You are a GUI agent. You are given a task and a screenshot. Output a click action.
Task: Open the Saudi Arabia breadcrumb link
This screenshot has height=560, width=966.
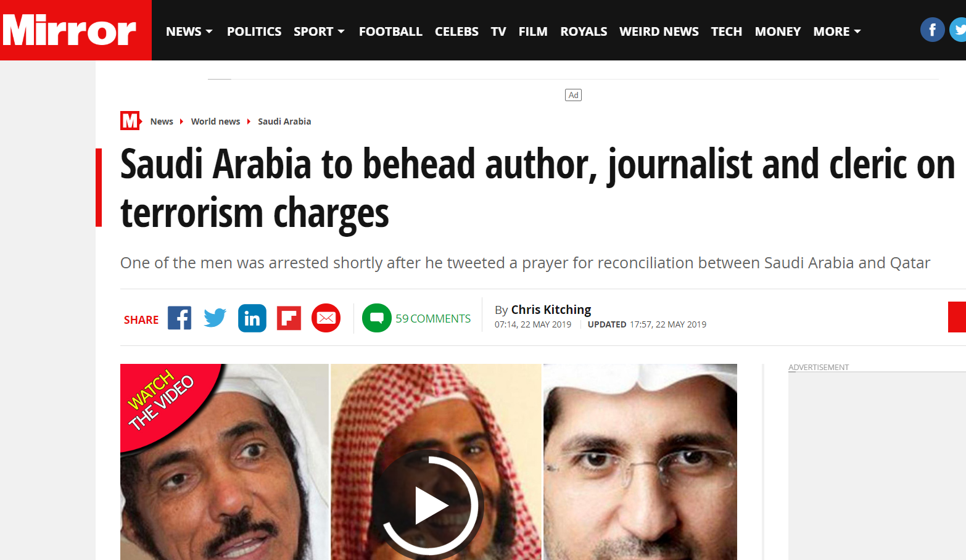[284, 121]
